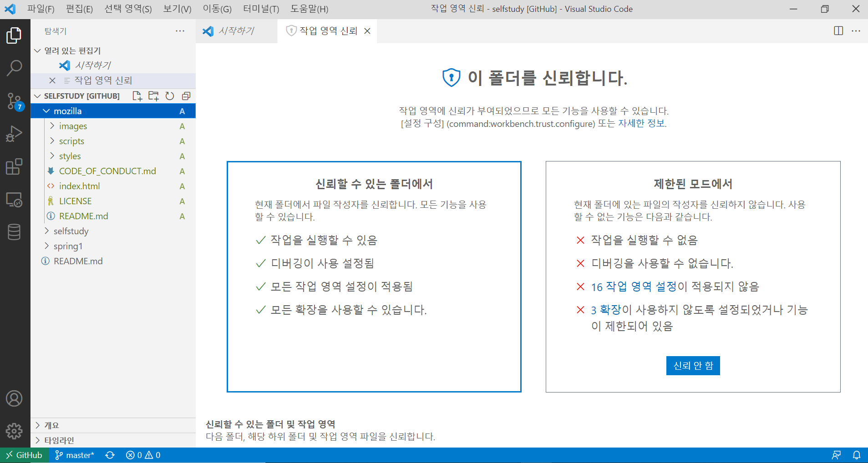The image size is (868, 463).
Task: Open the 터미널(T) menu
Action: (261, 9)
